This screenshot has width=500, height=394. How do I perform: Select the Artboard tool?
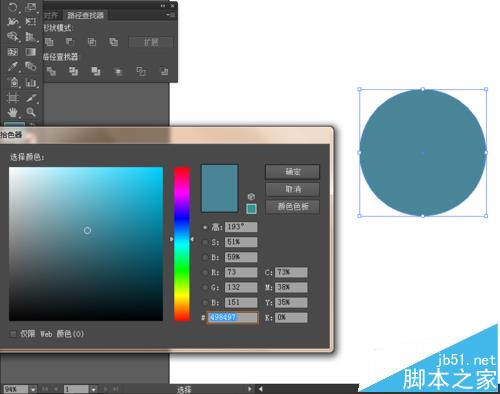[x=13, y=98]
